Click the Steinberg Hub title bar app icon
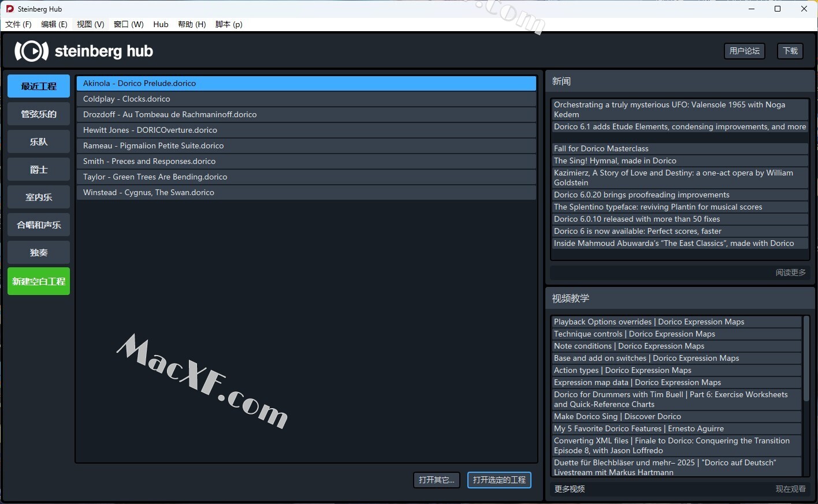The image size is (818, 504). pos(10,9)
